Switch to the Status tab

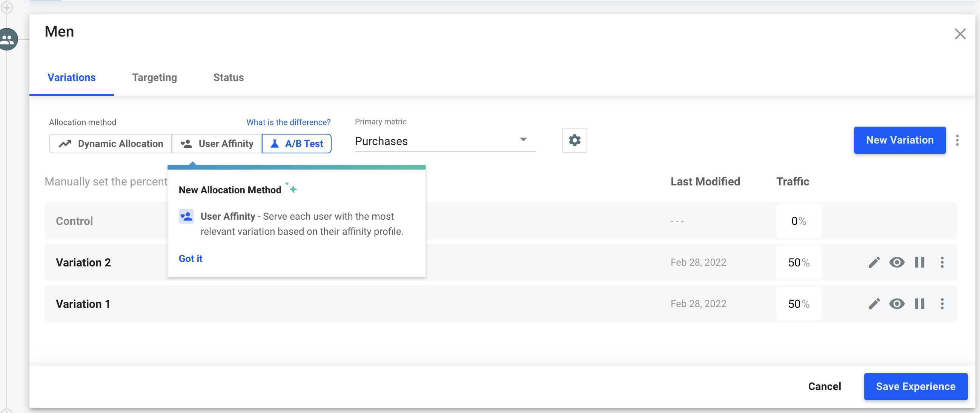(x=228, y=78)
